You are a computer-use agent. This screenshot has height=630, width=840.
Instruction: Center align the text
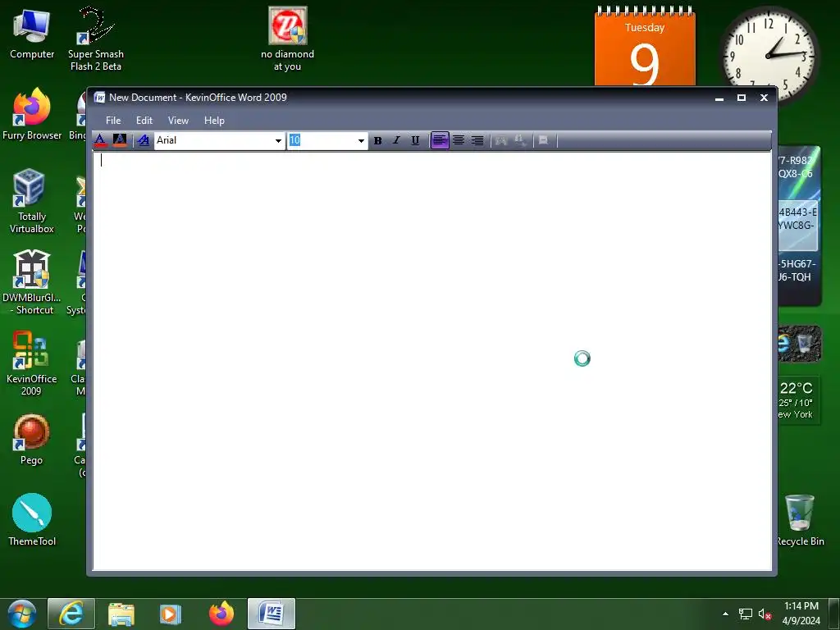coord(459,140)
